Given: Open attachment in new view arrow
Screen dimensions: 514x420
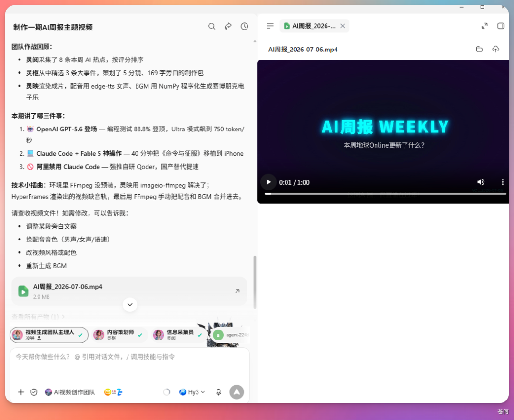Looking at the screenshot, I should tap(237, 291).
